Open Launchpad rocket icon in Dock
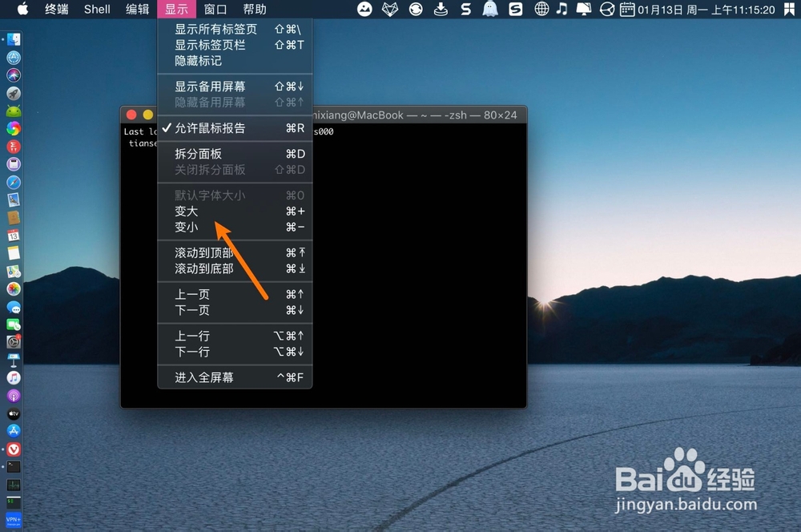Viewport: 801px width, 532px height. click(14, 93)
